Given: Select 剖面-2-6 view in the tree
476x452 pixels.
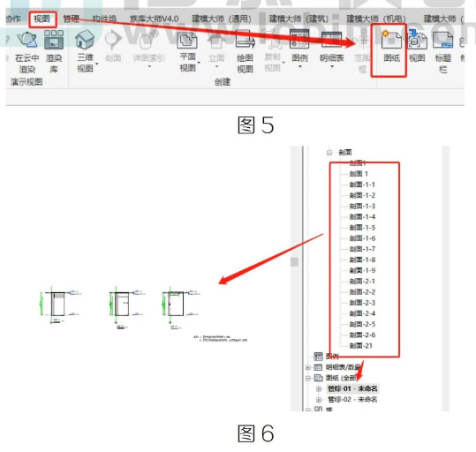Looking at the screenshot, I should click(x=362, y=335).
